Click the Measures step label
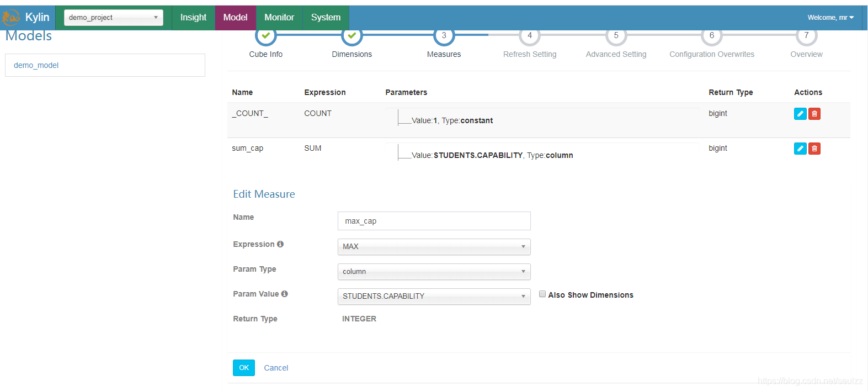Viewport: 868px width, 391px height. click(444, 54)
